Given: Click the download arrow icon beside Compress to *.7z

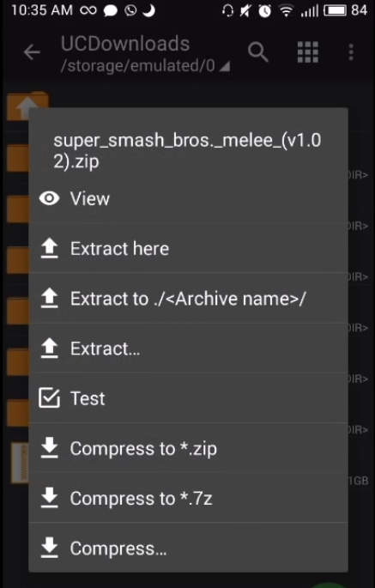Looking at the screenshot, I should (49, 499).
